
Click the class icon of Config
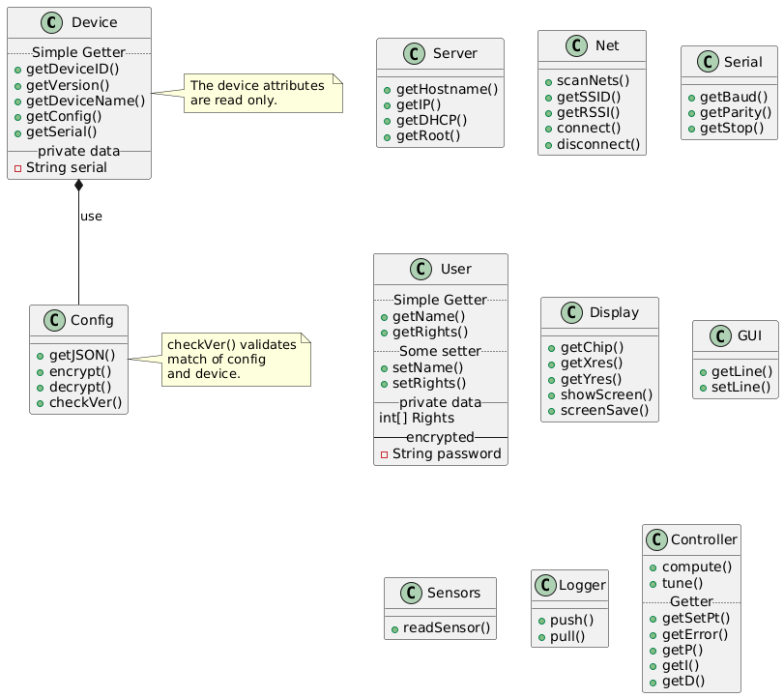click(54, 320)
